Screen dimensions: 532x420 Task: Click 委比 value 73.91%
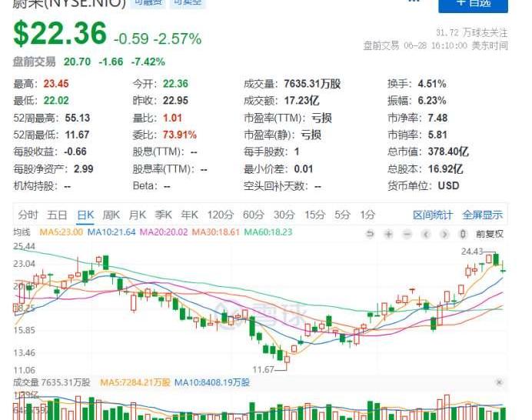point(180,135)
